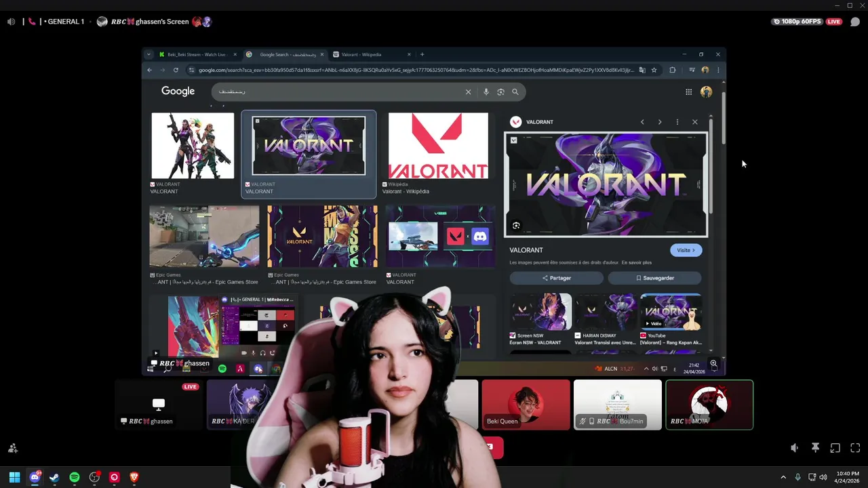Enter fullscreen for the stream
This screenshot has height=488, width=868.
(855, 448)
